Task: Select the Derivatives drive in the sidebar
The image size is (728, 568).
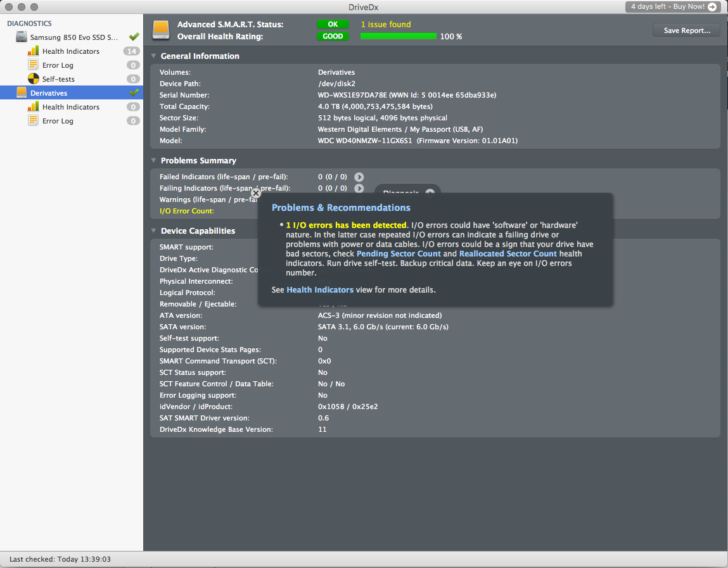Action: (72, 93)
